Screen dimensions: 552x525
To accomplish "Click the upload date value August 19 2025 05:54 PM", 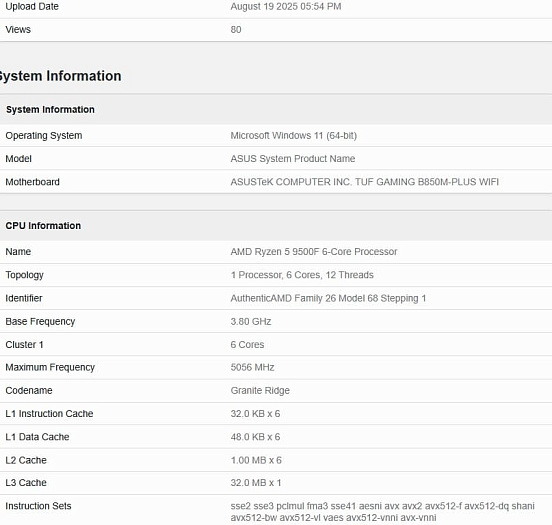I will 286,7.
